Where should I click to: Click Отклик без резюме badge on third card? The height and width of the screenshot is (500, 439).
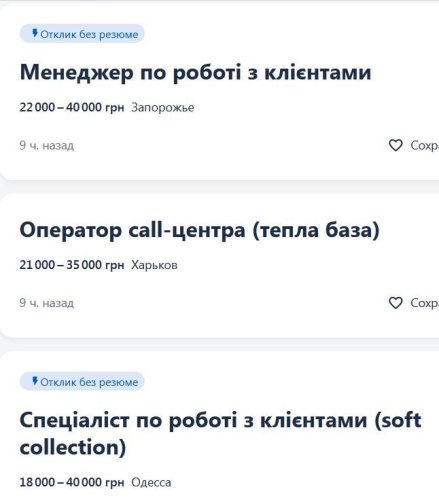[82, 382]
